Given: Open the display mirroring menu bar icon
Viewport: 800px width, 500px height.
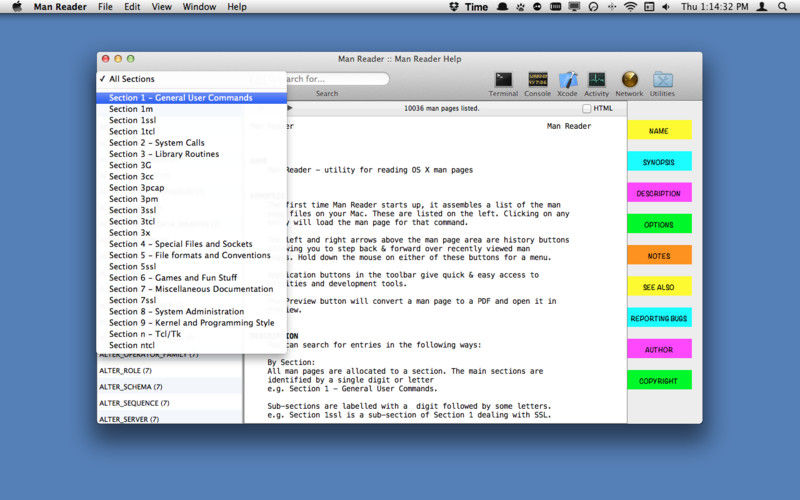Looking at the screenshot, I should (x=574, y=7).
